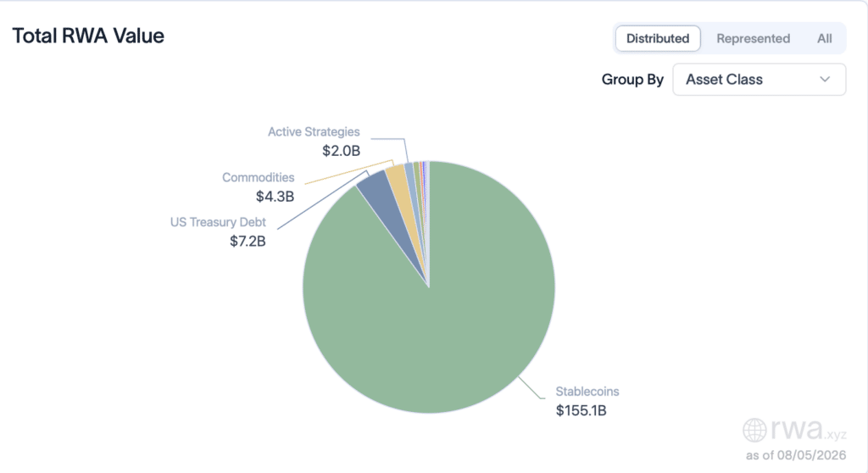
Task: Click the $155.1B Stablecoins value
Action: pos(581,410)
